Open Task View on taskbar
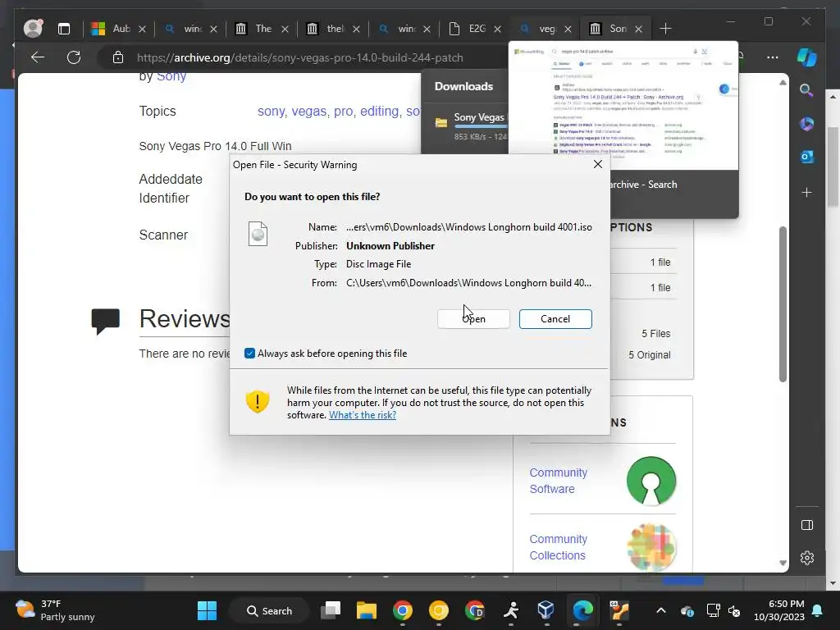The width and height of the screenshot is (840, 630). (x=331, y=610)
